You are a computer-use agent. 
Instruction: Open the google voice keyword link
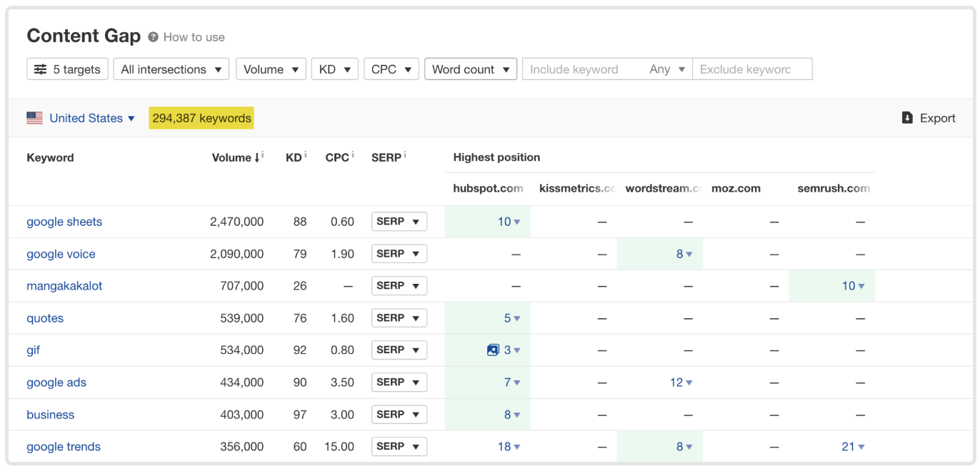(x=61, y=254)
